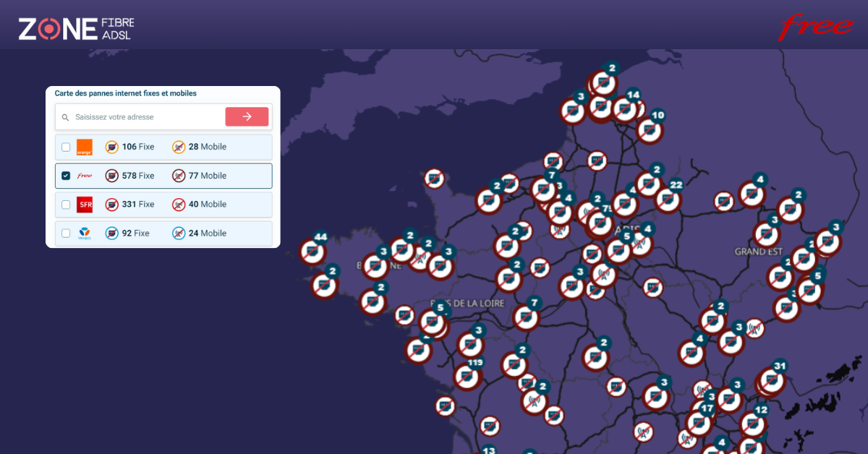Click the '77 Mobile' count for Free
Image resolution: width=868 pixels, height=454 pixels.
(x=208, y=176)
